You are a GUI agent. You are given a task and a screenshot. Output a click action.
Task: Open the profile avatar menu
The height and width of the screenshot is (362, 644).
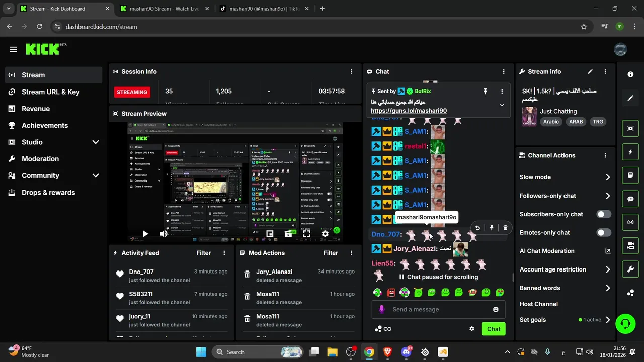coord(620,49)
